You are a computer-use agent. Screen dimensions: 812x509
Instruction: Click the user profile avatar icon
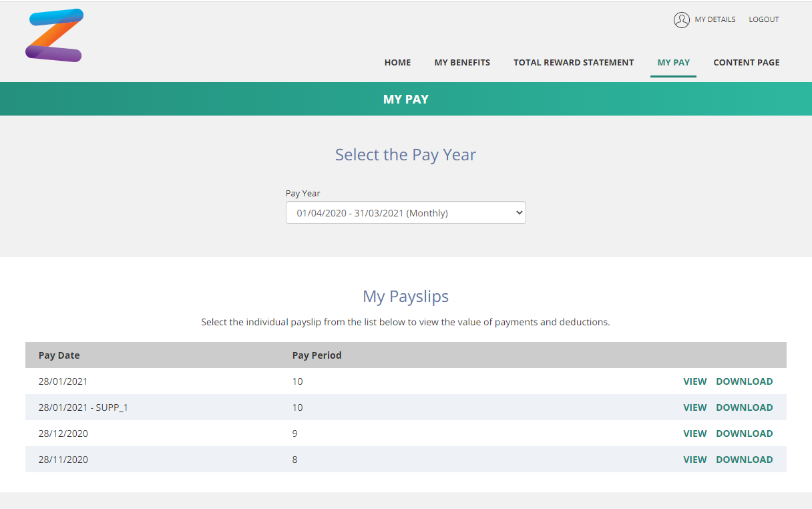point(681,20)
